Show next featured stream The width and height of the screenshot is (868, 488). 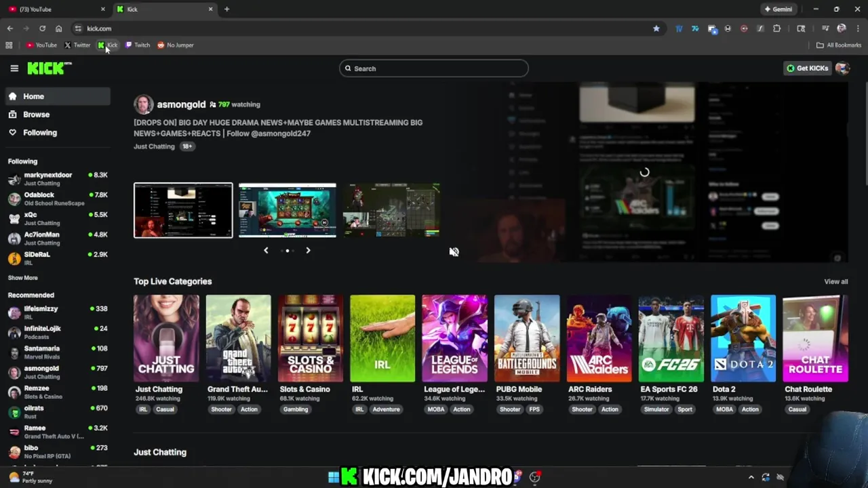point(308,250)
